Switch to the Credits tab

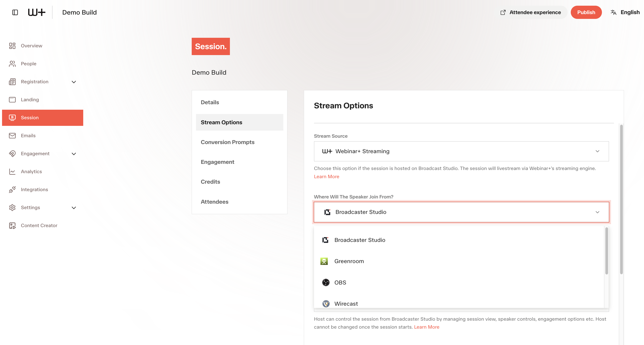tap(239, 182)
